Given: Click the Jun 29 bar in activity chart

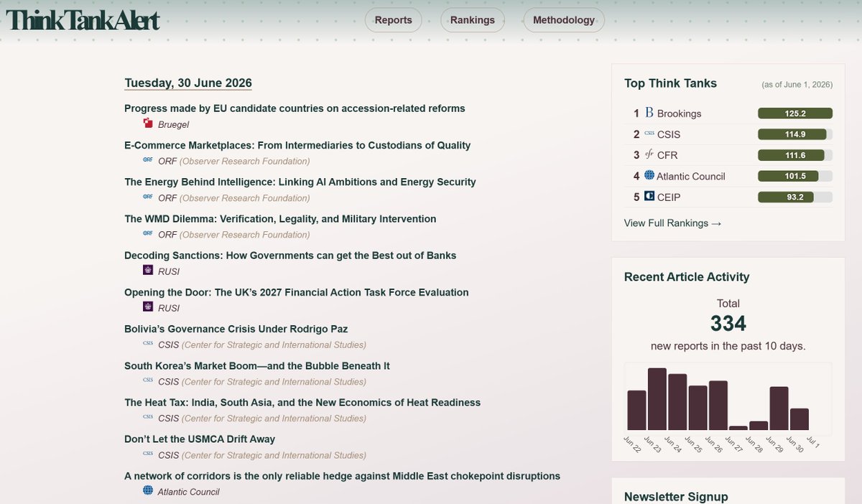Looking at the screenshot, I should point(779,408).
